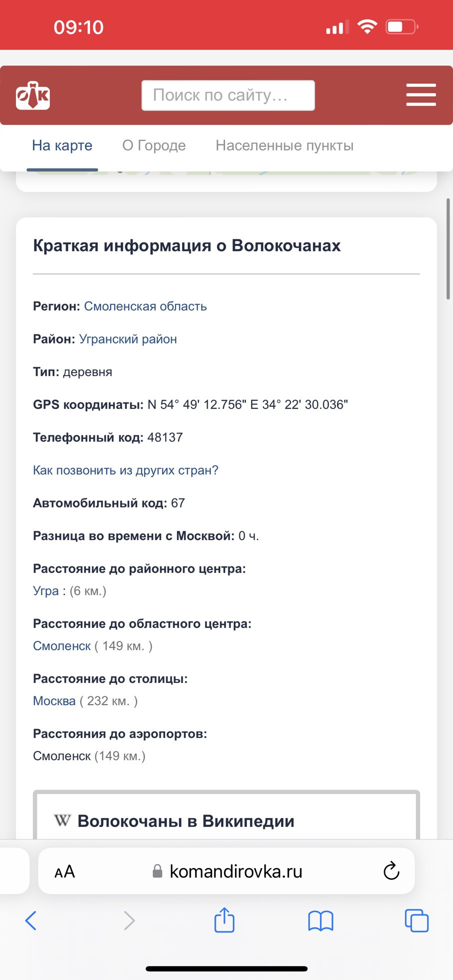Show open tabs overview icon
The width and height of the screenshot is (453, 980).
pyautogui.click(x=416, y=920)
